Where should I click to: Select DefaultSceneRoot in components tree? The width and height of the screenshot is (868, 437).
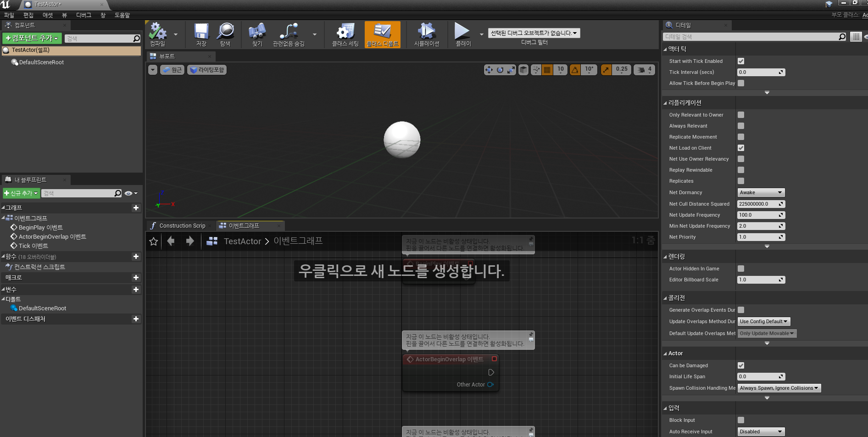[x=41, y=62]
